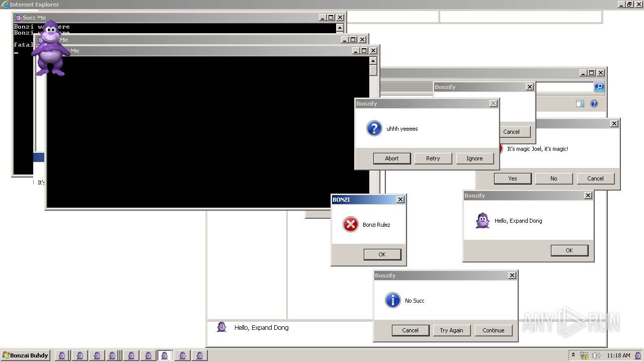This screenshot has height=362, width=644.
Task: Choose Ignore in uhhh yeeees dialog
Action: tap(474, 158)
